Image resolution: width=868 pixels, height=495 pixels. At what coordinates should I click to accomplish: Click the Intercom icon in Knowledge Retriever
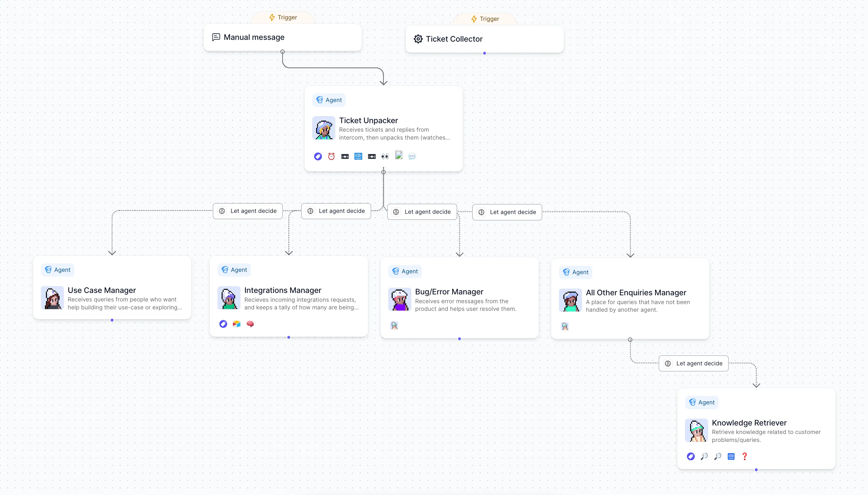pyautogui.click(x=731, y=456)
